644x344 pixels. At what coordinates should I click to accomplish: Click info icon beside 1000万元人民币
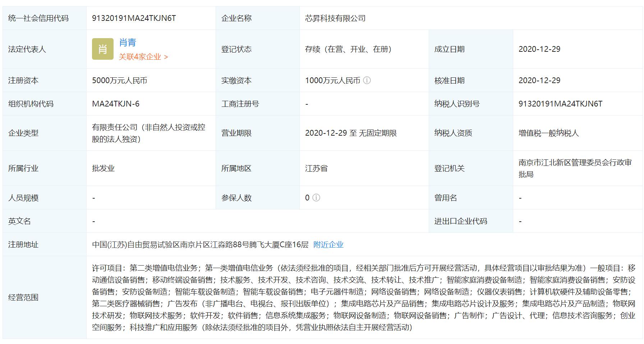367,80
